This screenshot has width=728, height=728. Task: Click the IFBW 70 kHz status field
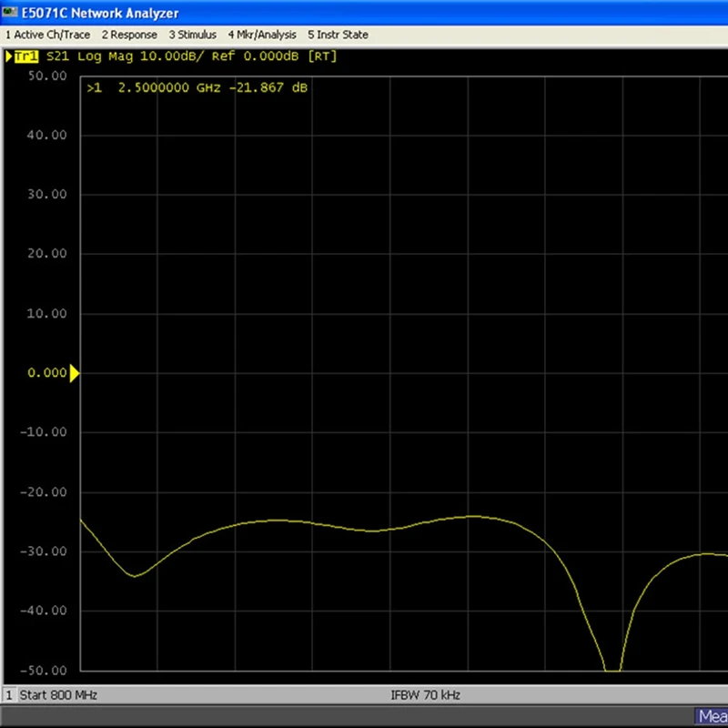point(425,695)
